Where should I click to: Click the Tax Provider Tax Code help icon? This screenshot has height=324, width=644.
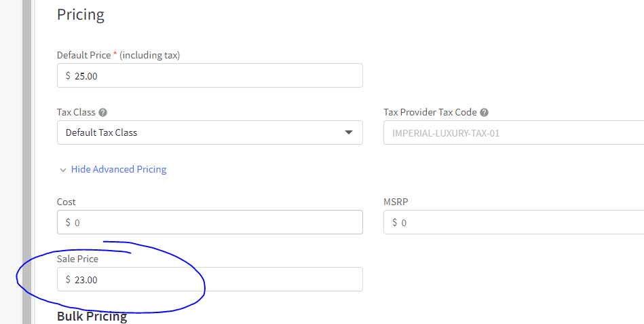click(484, 113)
